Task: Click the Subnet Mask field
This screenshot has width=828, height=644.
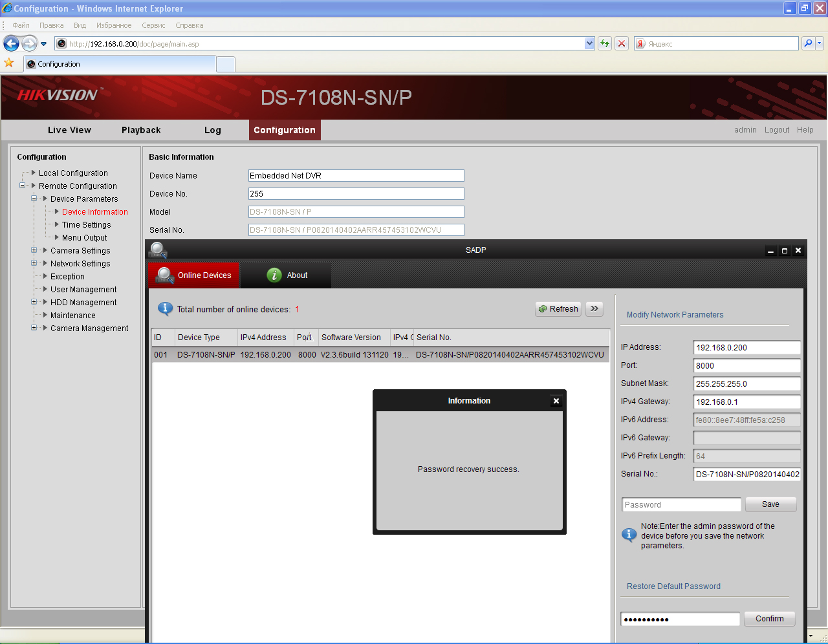Action: click(746, 383)
